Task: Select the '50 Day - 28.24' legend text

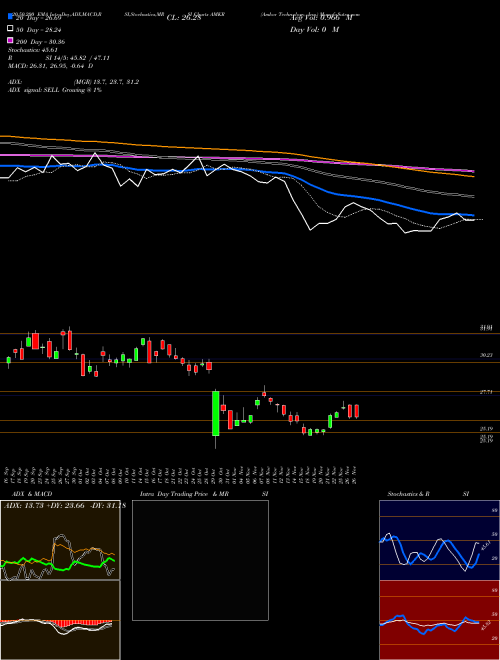Action: point(39,29)
